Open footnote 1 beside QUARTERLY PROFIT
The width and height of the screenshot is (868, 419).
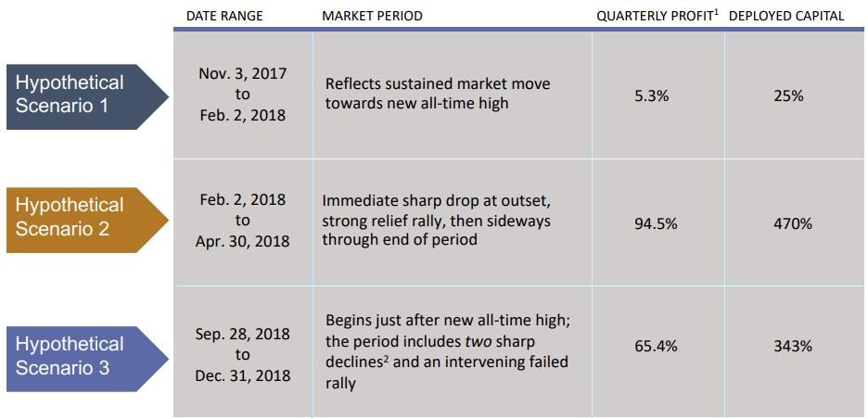click(x=717, y=12)
